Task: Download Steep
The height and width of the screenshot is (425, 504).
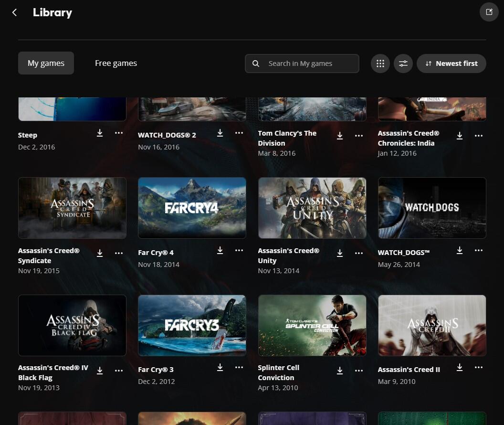Action: point(100,133)
